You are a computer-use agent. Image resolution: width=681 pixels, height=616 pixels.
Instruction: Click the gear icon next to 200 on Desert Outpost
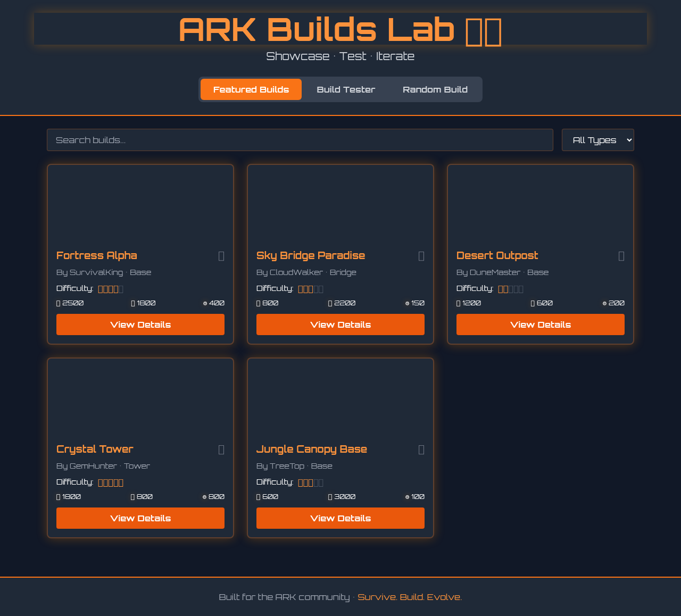(x=604, y=303)
